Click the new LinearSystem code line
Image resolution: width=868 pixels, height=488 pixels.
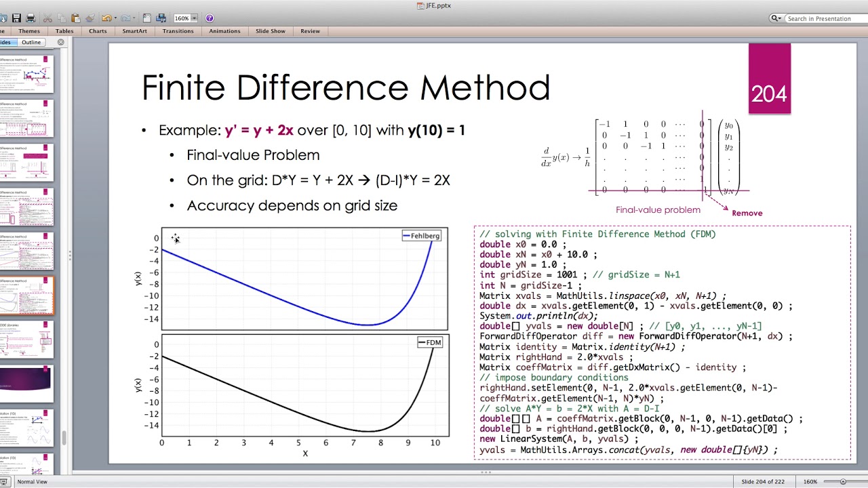click(x=559, y=439)
